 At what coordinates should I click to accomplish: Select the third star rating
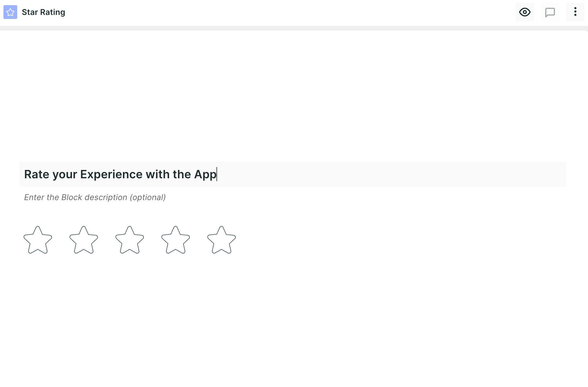pos(130,240)
